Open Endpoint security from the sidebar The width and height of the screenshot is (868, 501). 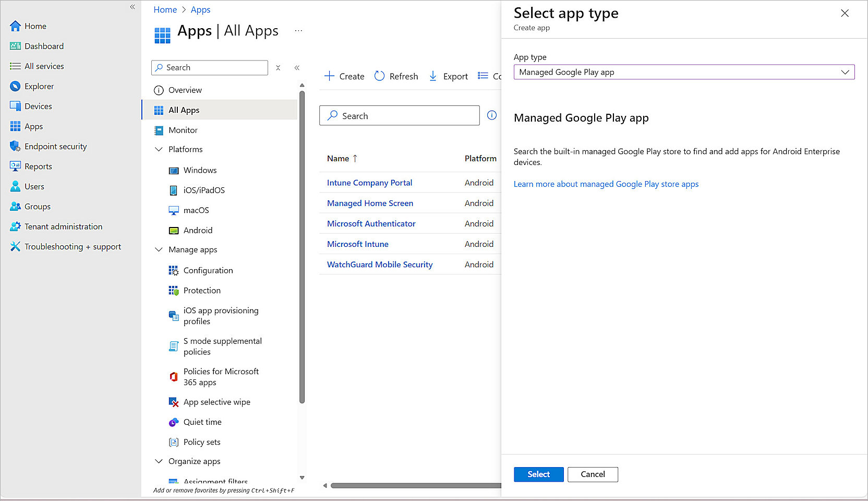[x=55, y=146]
